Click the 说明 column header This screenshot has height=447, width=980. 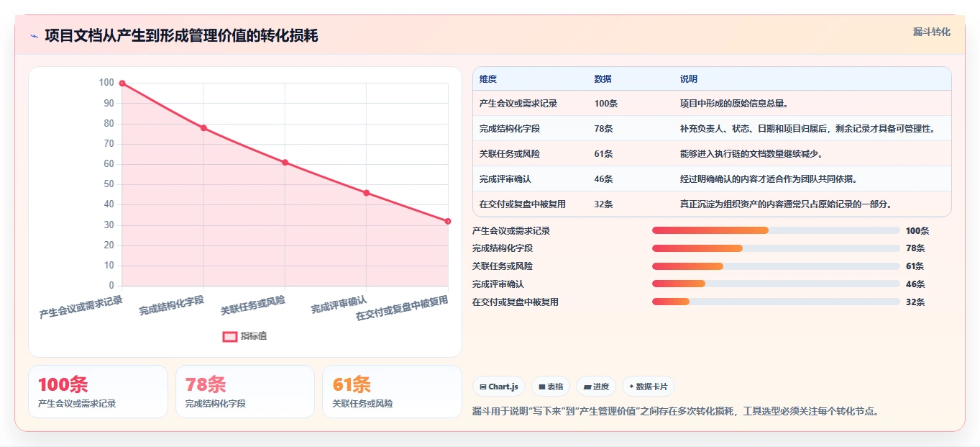pos(689,79)
